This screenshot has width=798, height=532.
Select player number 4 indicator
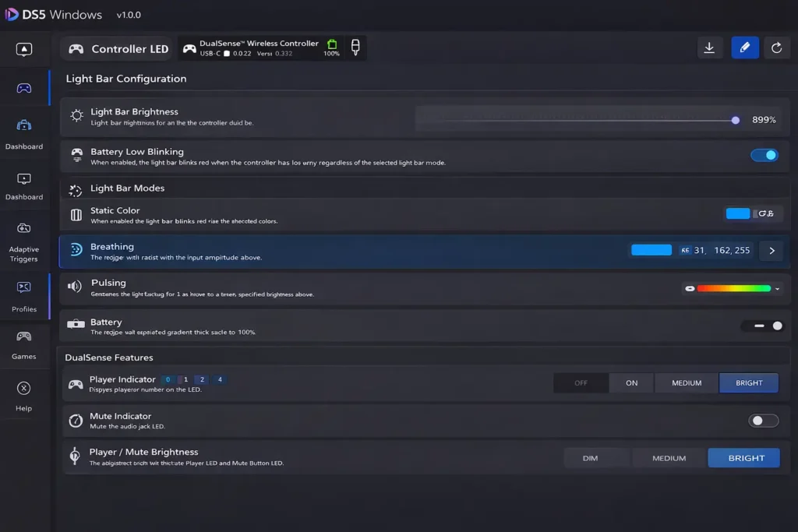click(x=219, y=379)
